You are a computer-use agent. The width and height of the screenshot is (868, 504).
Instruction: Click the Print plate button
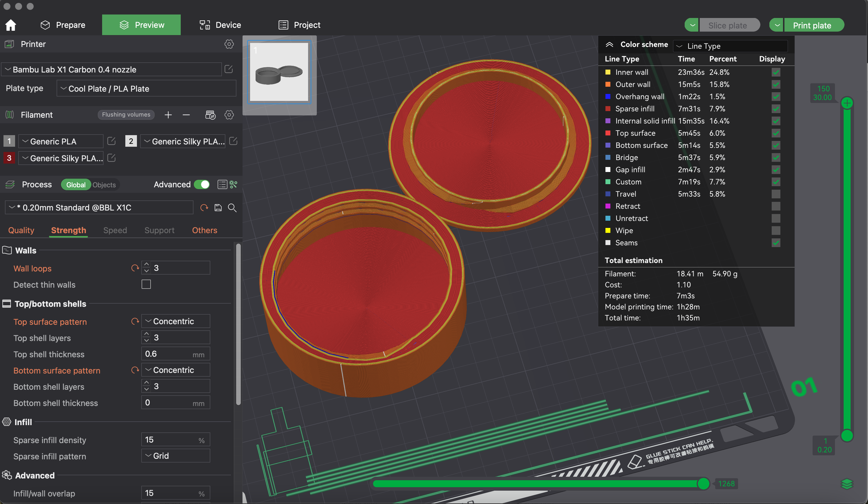click(x=812, y=25)
